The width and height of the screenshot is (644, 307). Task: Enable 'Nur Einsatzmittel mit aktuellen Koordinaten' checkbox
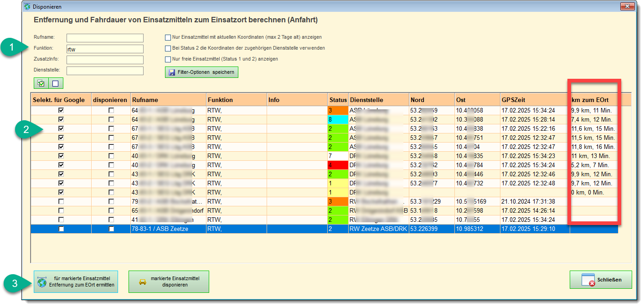(168, 37)
